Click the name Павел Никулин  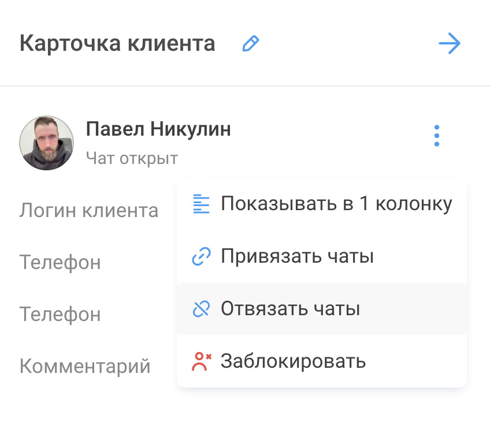(158, 129)
